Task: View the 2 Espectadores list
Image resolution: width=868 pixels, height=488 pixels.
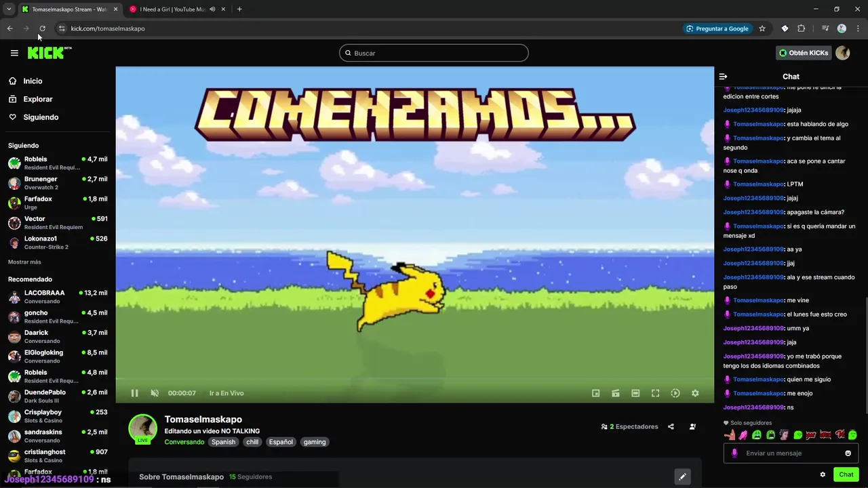Action: click(x=630, y=427)
